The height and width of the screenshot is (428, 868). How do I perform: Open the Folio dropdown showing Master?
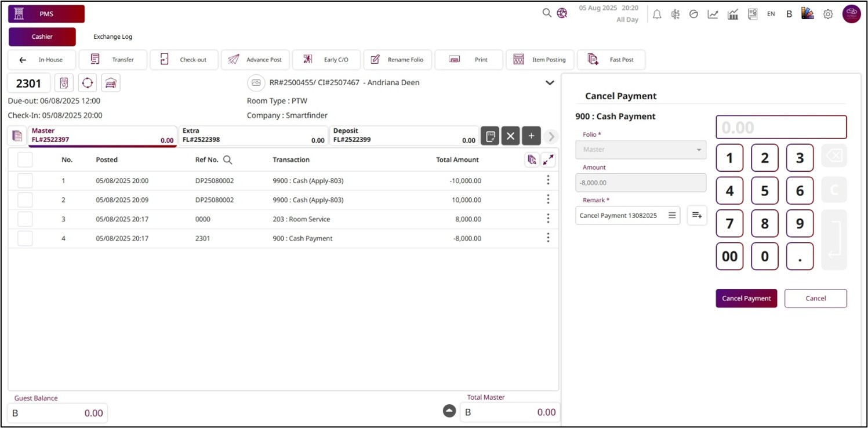[x=641, y=150]
